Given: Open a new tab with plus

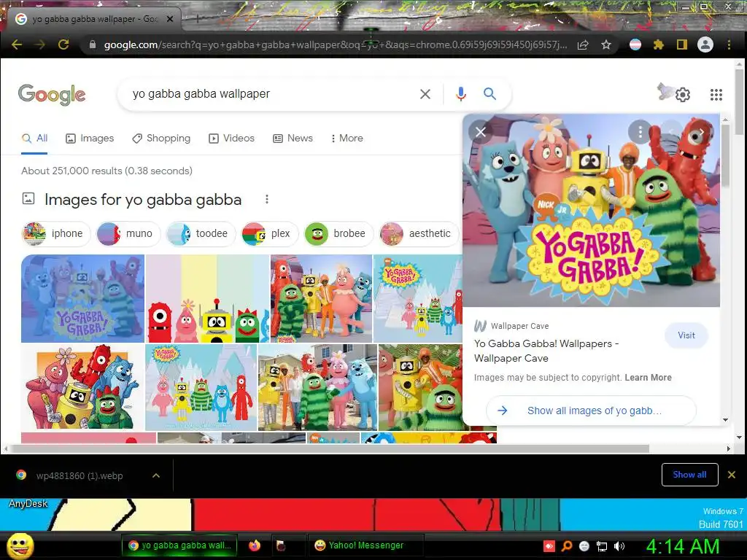Looking at the screenshot, I should 197,19.
